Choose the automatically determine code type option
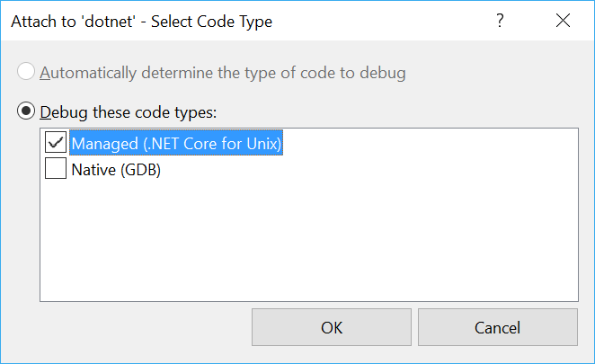 click(27, 73)
